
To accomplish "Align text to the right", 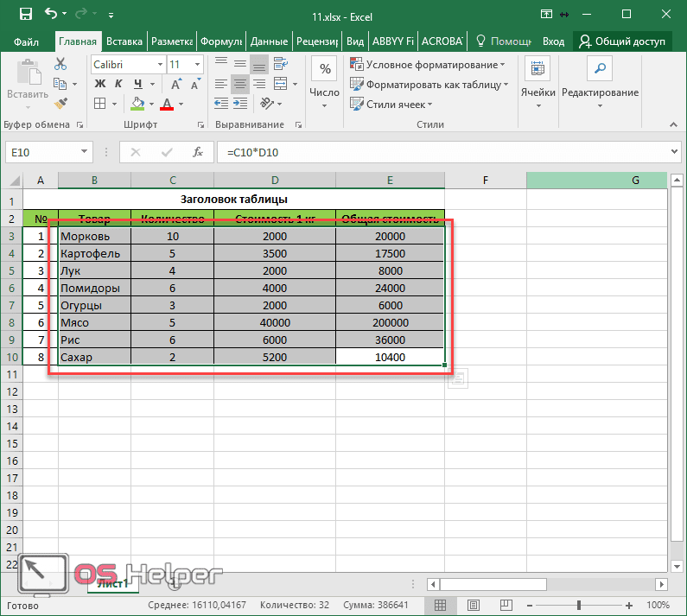I will [x=259, y=84].
